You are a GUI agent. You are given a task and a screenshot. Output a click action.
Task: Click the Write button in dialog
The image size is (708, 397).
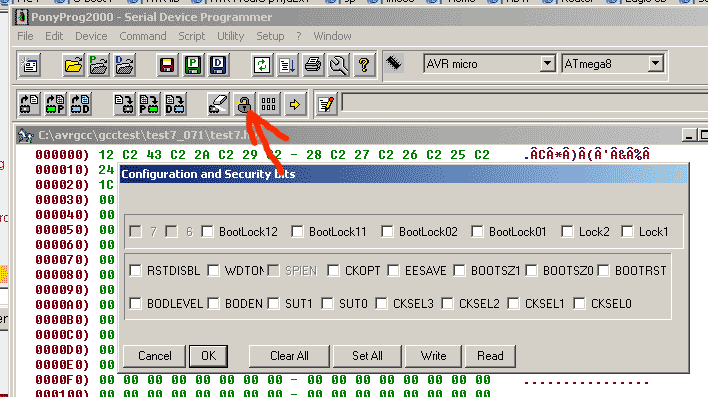coord(433,356)
